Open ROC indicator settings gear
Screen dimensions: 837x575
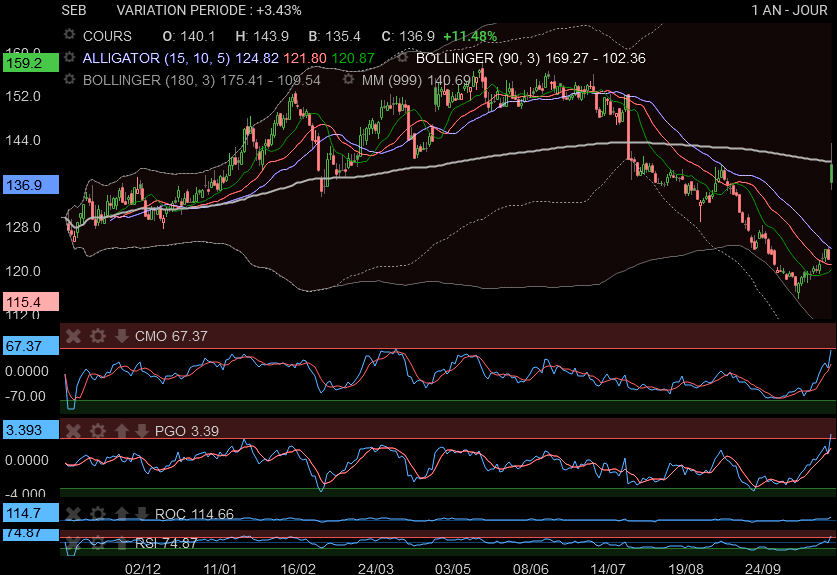pyautogui.click(x=97, y=514)
